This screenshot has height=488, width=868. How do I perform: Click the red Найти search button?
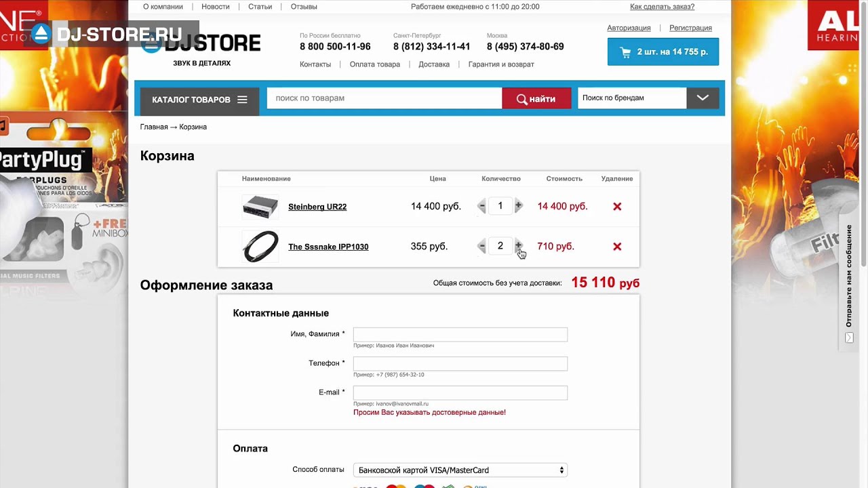(536, 98)
